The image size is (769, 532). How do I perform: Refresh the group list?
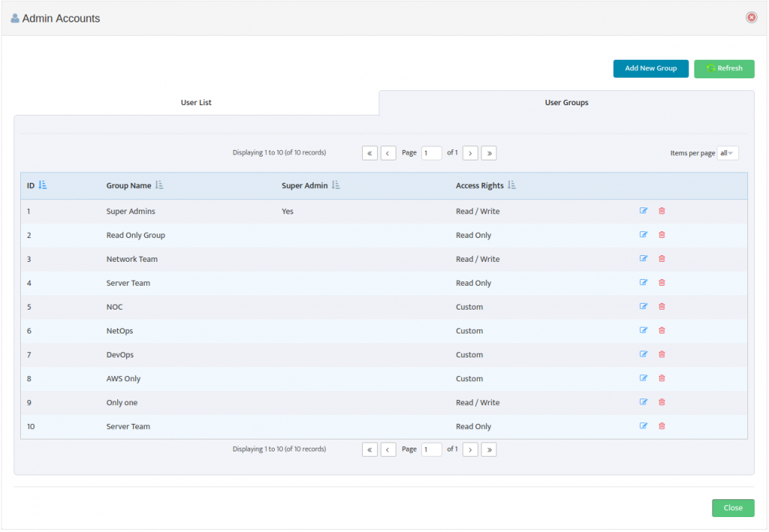pyautogui.click(x=723, y=68)
